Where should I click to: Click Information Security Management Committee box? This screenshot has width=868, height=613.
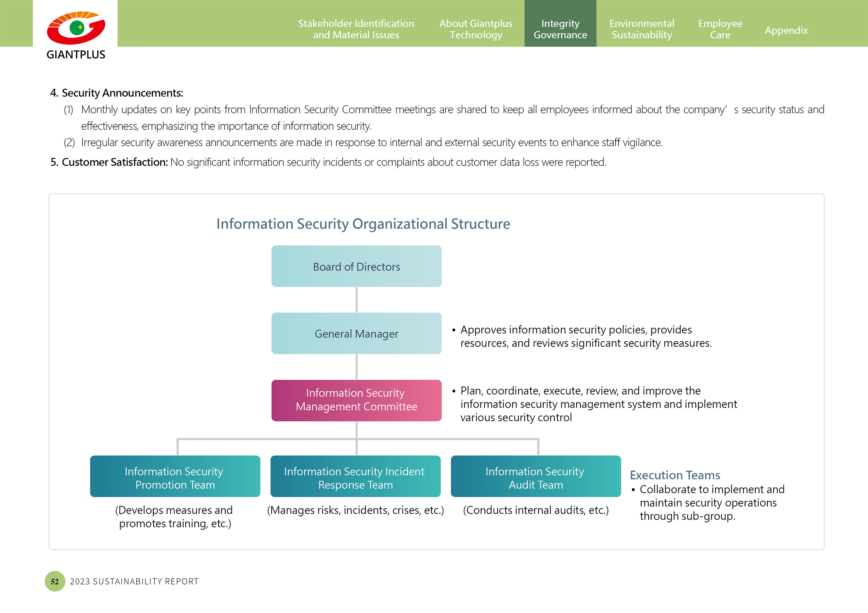click(x=356, y=401)
